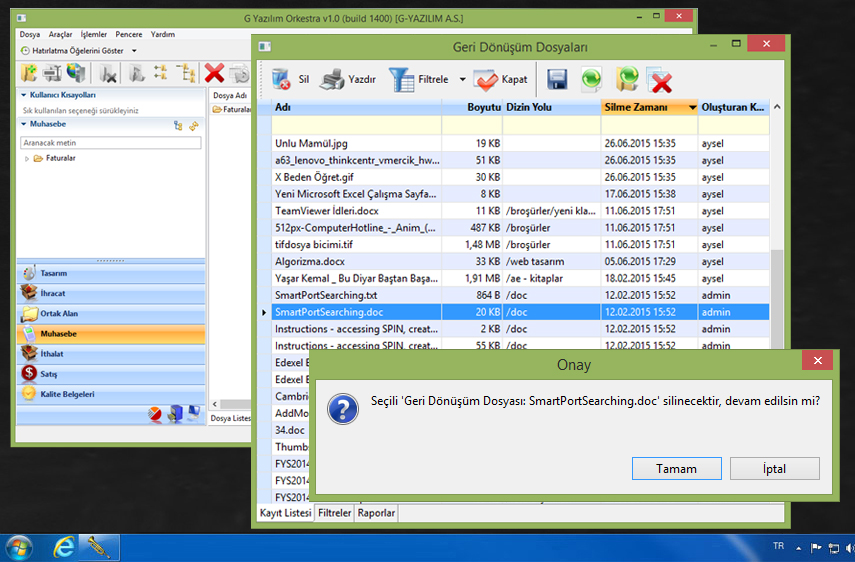
Task: Click the red X delete icon in main toolbar
Action: pos(213,72)
